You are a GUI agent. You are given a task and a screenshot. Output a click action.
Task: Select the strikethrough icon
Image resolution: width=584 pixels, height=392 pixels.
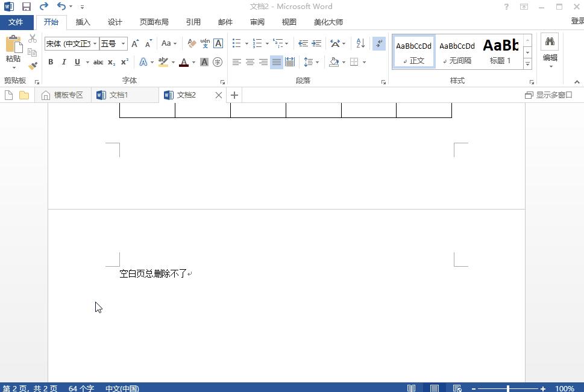(98, 61)
